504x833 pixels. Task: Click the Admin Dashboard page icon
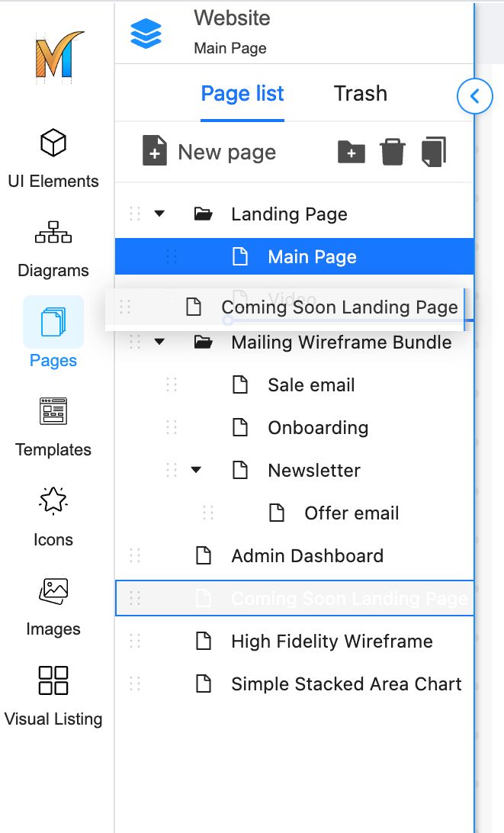pos(204,555)
